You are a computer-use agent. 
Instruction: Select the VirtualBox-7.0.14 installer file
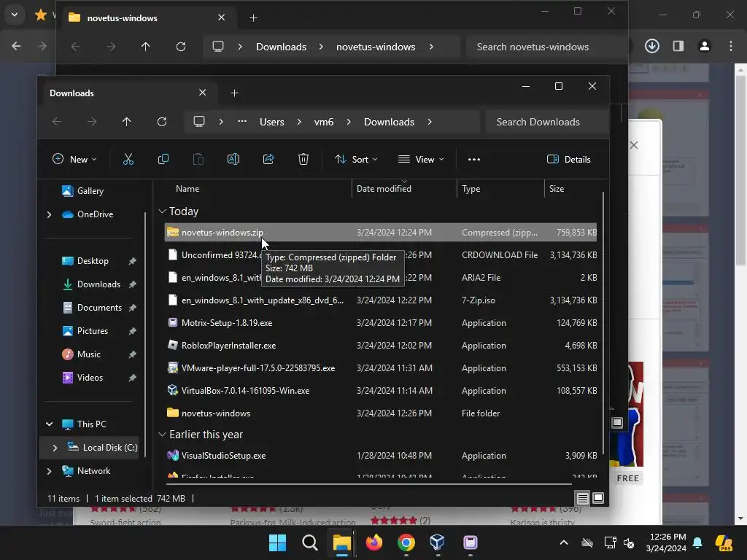(x=381, y=391)
